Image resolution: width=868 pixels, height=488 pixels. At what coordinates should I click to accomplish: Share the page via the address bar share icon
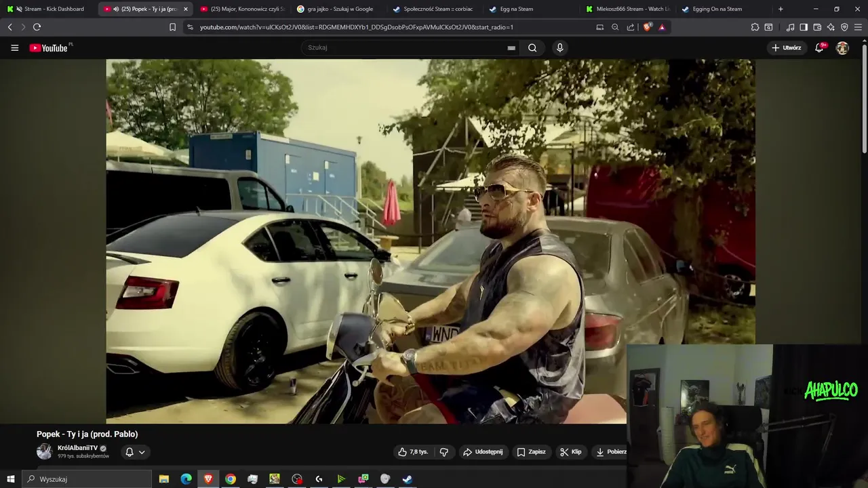(x=631, y=27)
